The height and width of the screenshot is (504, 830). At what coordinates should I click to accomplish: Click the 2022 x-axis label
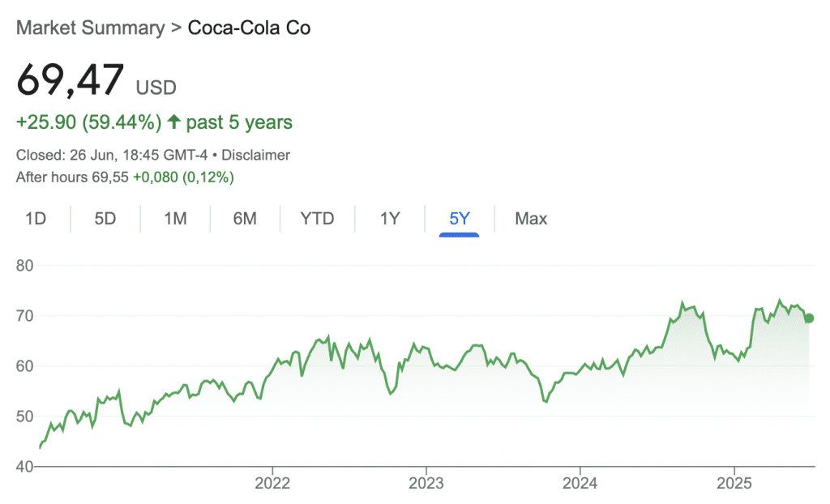click(x=272, y=485)
